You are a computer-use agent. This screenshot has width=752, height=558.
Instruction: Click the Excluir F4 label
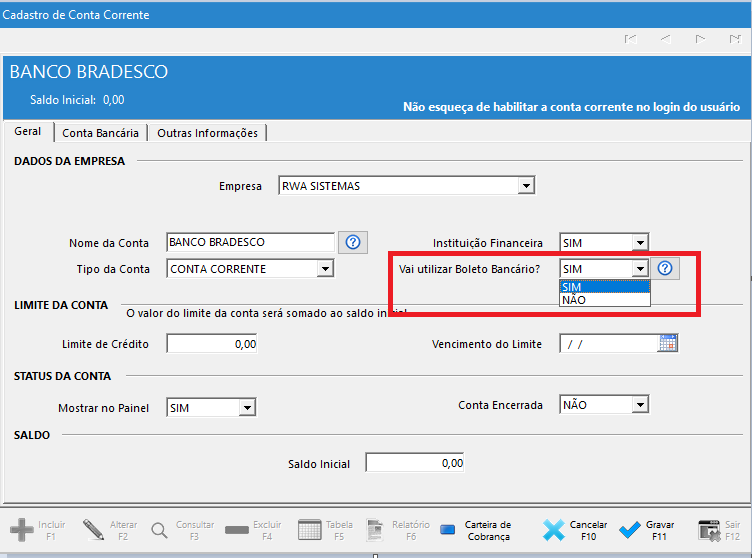267,531
